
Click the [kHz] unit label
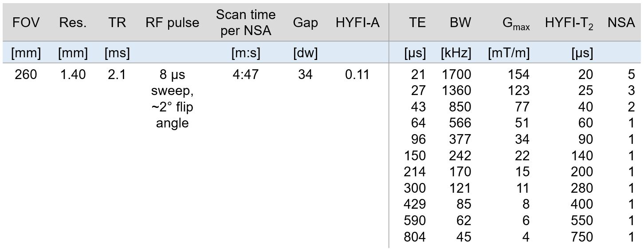tap(456, 53)
